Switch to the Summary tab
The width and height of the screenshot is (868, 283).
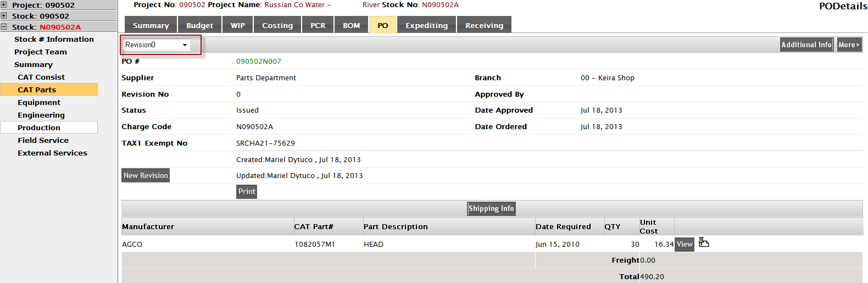[151, 25]
